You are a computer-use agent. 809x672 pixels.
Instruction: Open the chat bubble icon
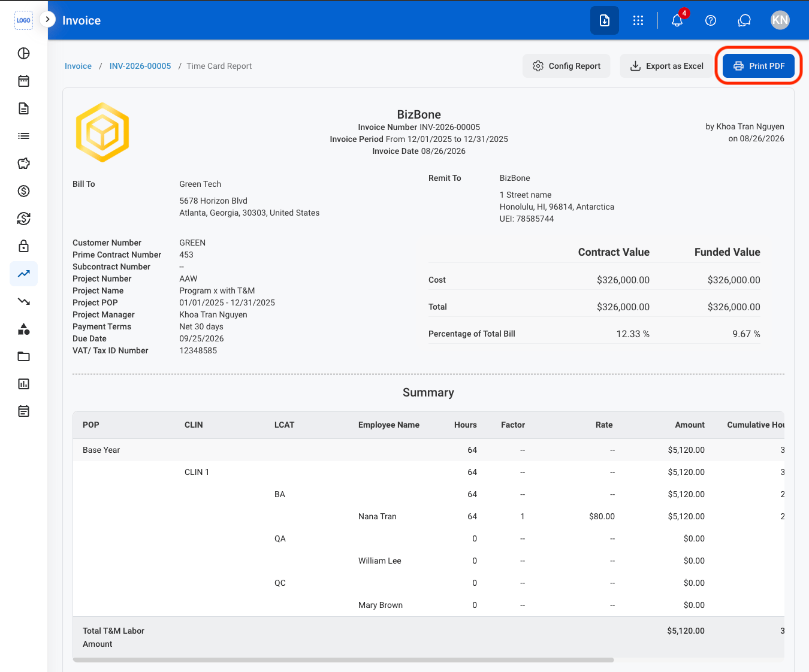pos(744,20)
